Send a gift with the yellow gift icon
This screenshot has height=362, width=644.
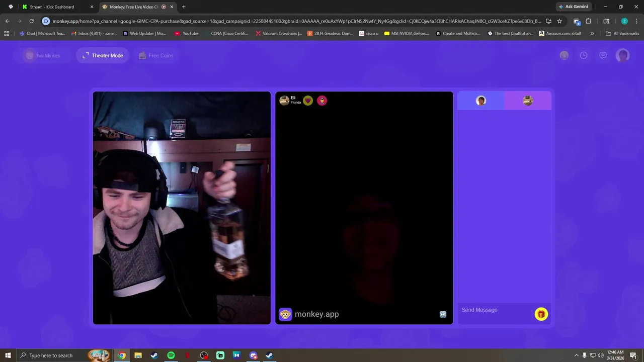click(541, 314)
